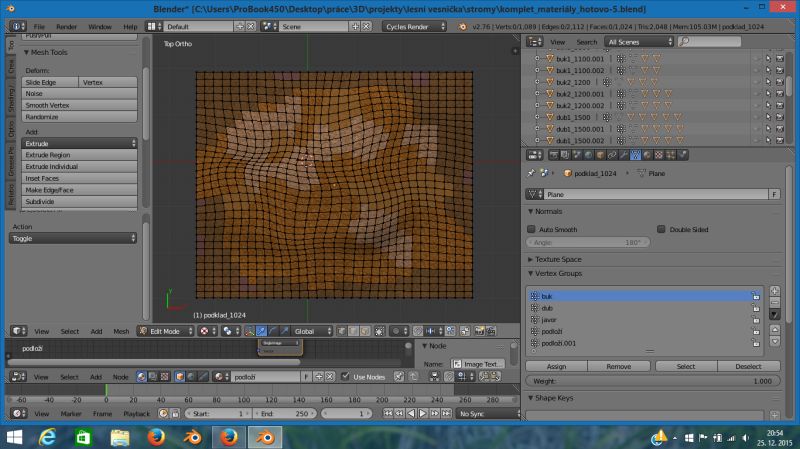Open the Node menu in node editor
This screenshot has width=800, height=449.
click(x=120, y=377)
